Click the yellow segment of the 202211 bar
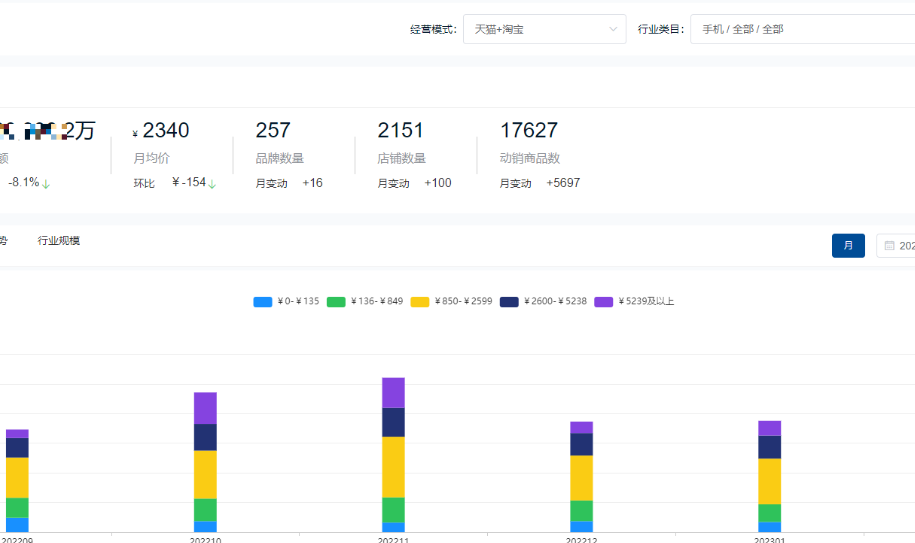Screen dimensions: 915x543 [x=393, y=467]
